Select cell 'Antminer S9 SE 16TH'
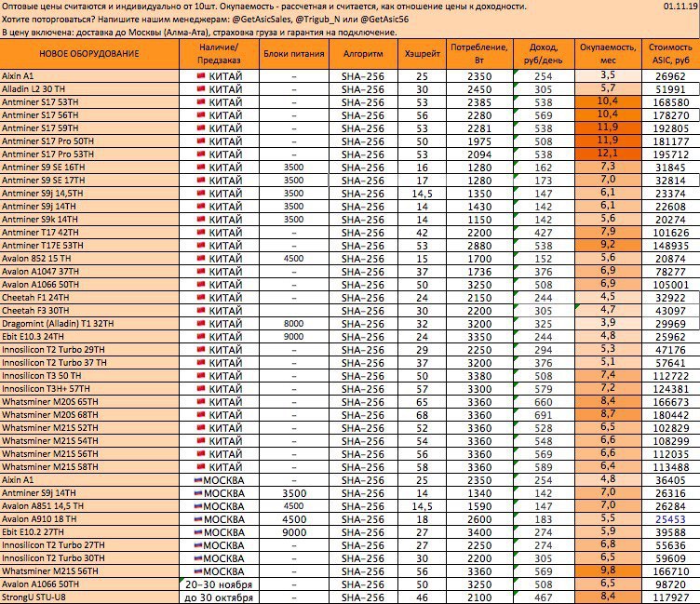 (x=89, y=167)
